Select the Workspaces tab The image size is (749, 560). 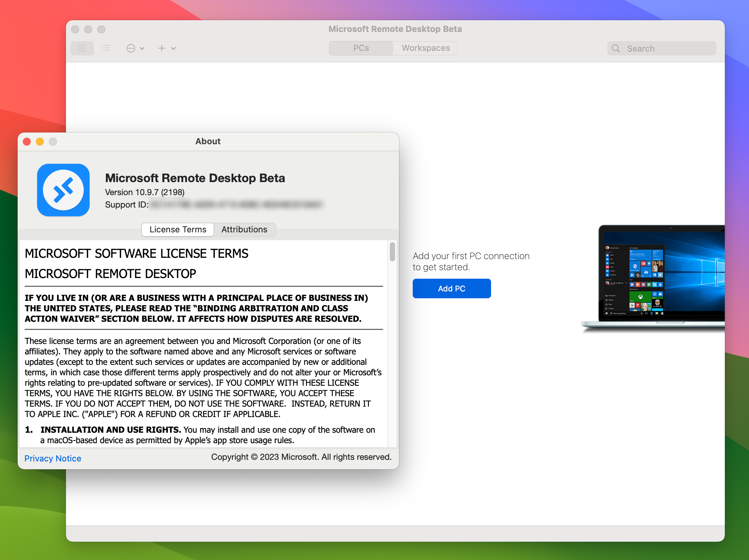click(x=426, y=48)
